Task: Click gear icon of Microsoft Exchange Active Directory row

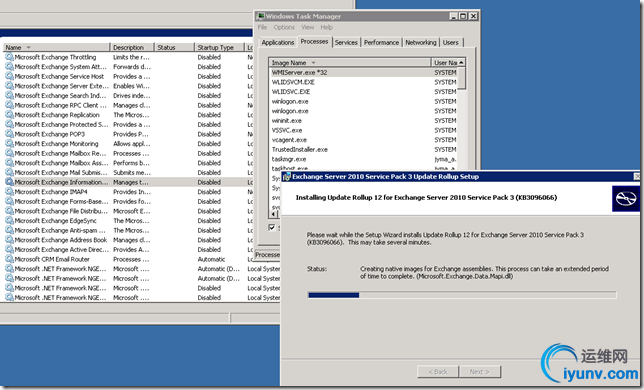Action: [x=9, y=250]
